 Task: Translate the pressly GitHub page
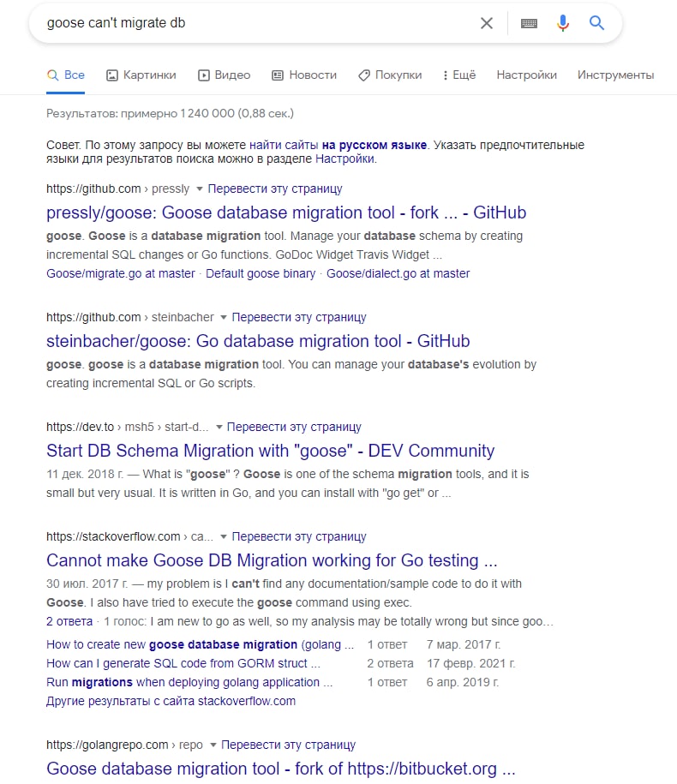click(275, 189)
